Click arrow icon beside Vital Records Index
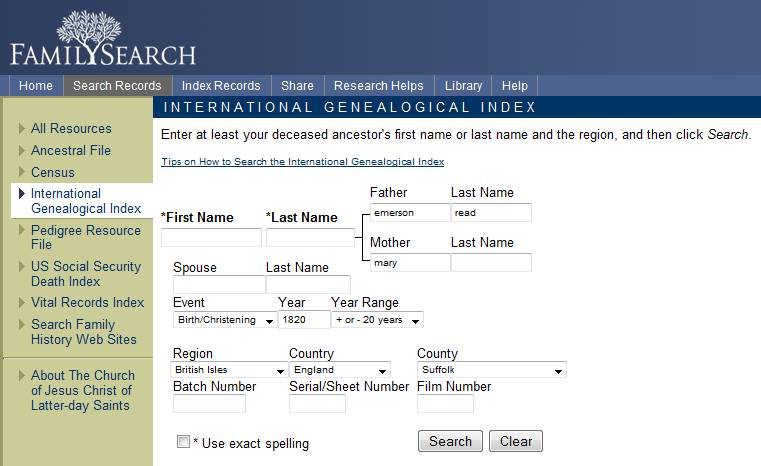This screenshot has width=761, height=466. pos(21,302)
